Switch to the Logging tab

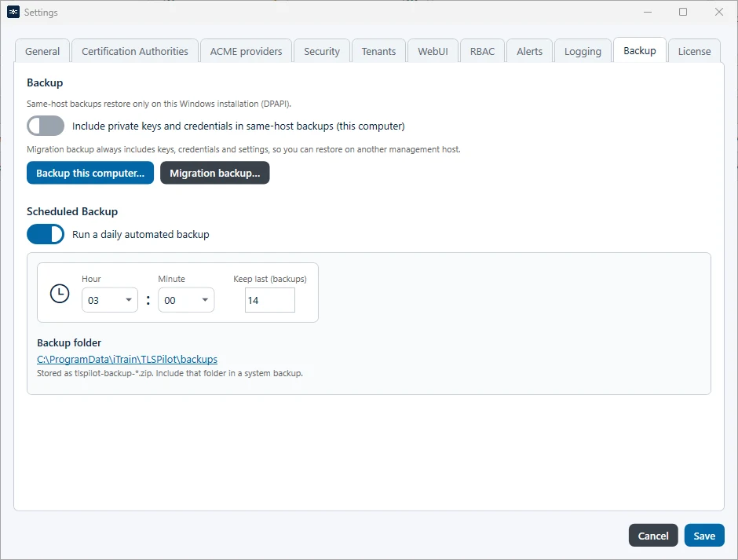(583, 51)
